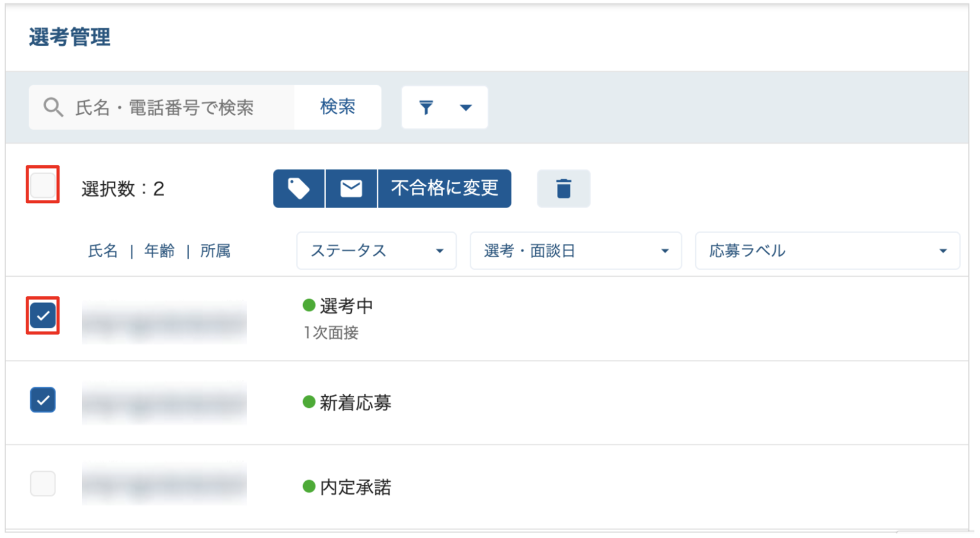Open the ステータス dropdown
This screenshot has width=980, height=538.
377,251
